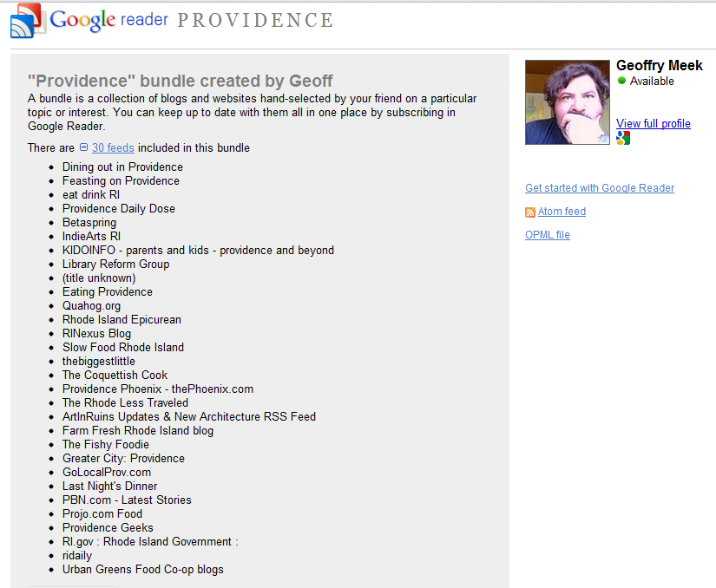
Task: Click the Atom feed RSS icon
Action: coord(530,212)
